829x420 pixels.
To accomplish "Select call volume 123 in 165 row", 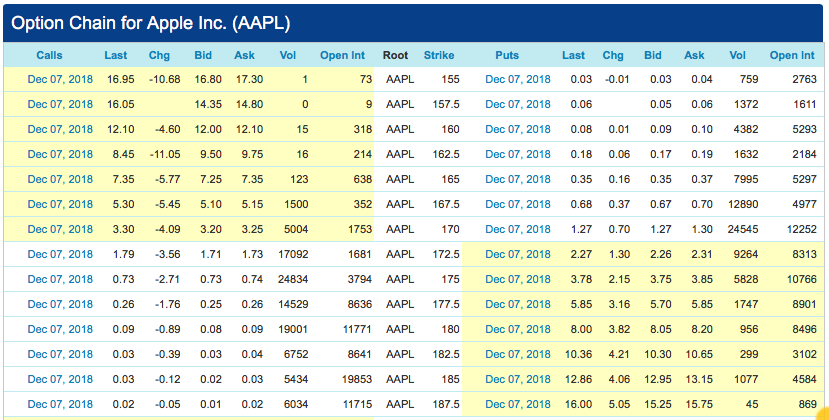I will click(299, 179).
